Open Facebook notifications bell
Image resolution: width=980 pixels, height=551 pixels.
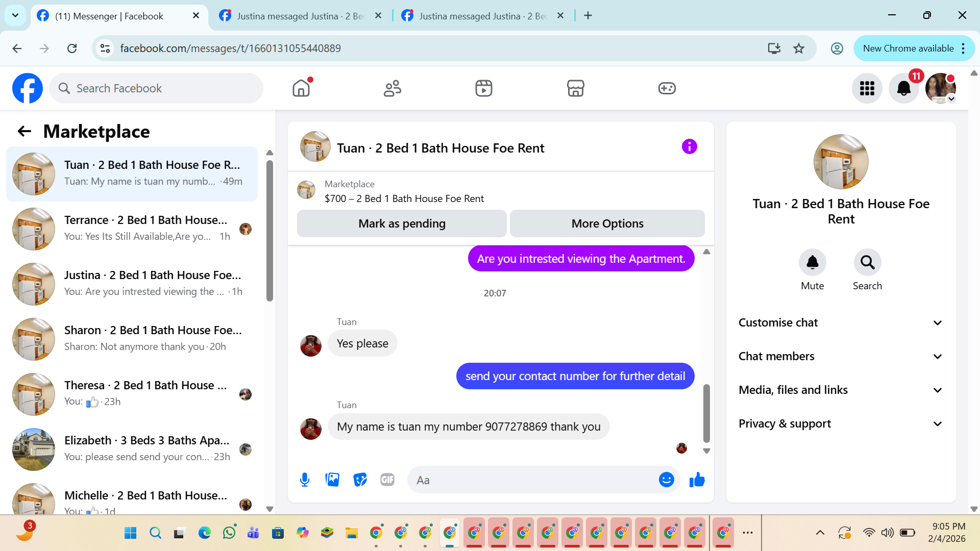(x=903, y=88)
